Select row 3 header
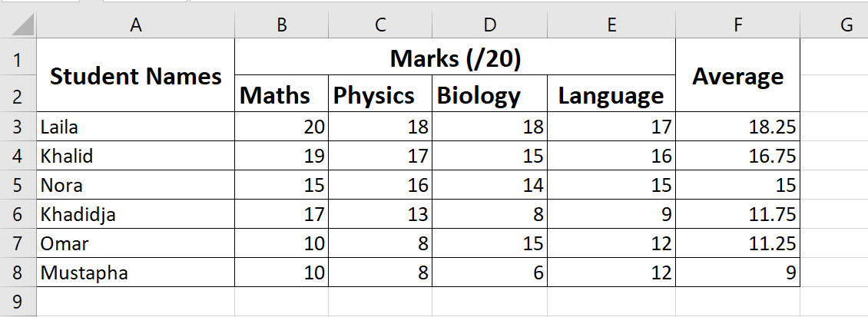 point(18,126)
